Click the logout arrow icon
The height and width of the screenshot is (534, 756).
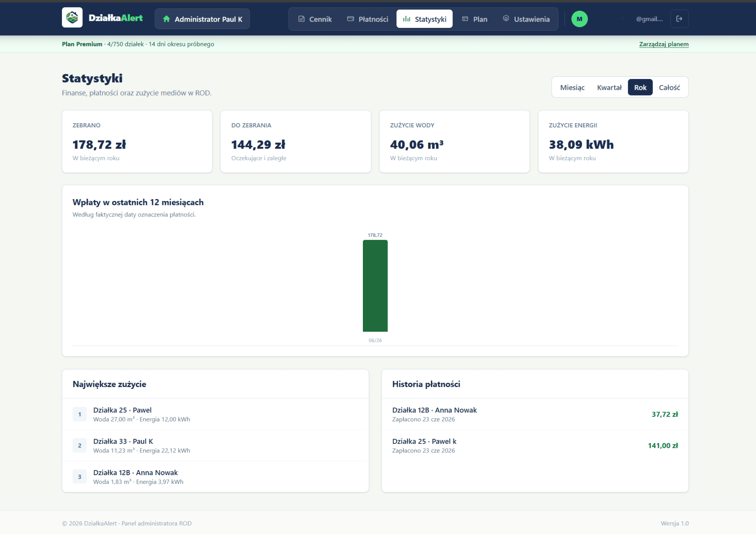679,19
